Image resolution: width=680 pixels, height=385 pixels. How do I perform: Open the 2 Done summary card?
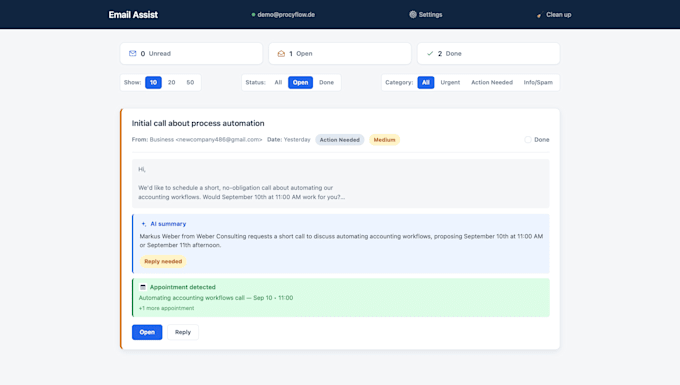tap(488, 53)
